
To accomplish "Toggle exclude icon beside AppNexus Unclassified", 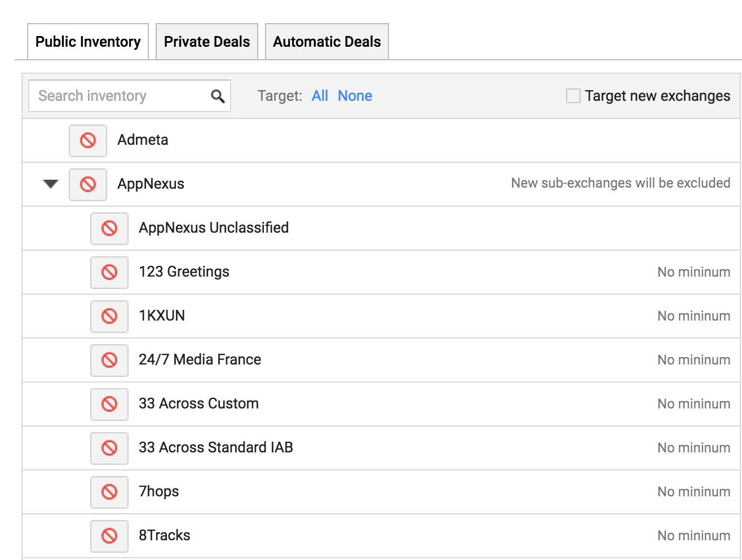I will coord(109,228).
